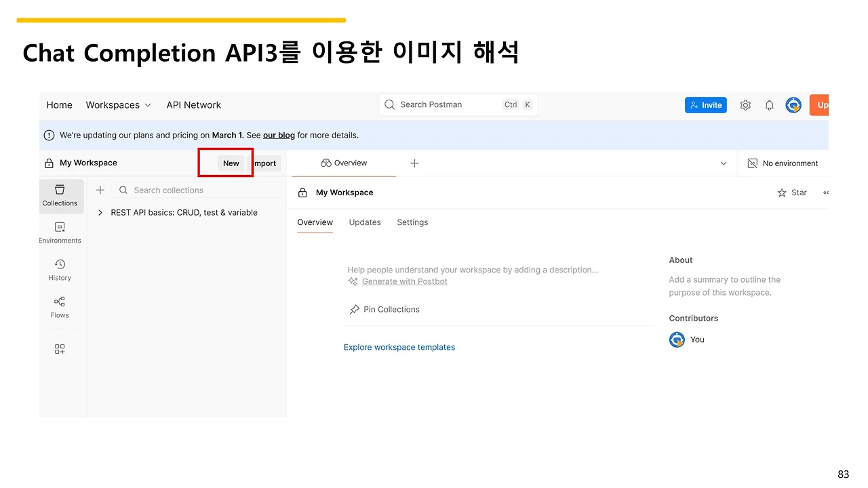This screenshot has height=488, width=868.
Task: Switch to the Settings tab
Action: click(412, 222)
